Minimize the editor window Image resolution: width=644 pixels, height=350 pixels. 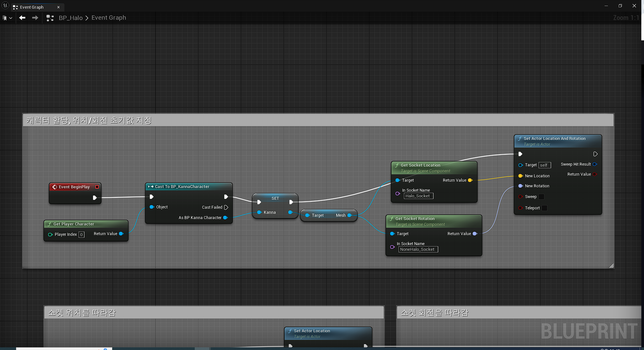coord(606,6)
